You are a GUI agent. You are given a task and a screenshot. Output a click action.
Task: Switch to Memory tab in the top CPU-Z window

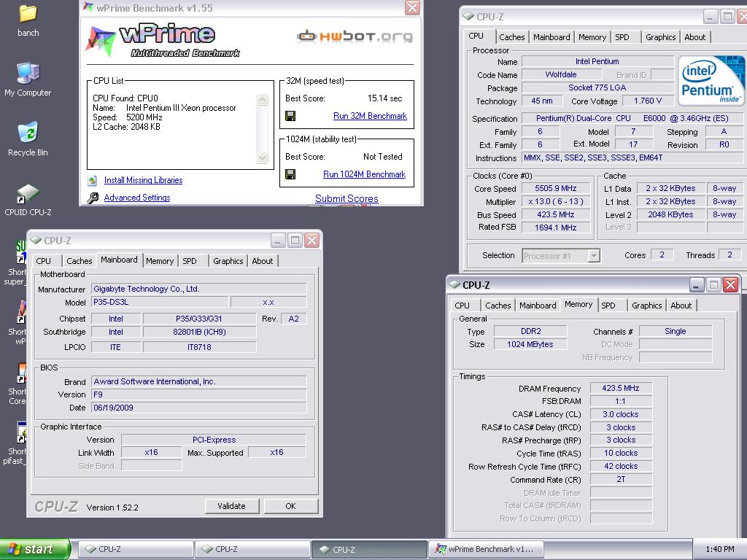point(592,37)
